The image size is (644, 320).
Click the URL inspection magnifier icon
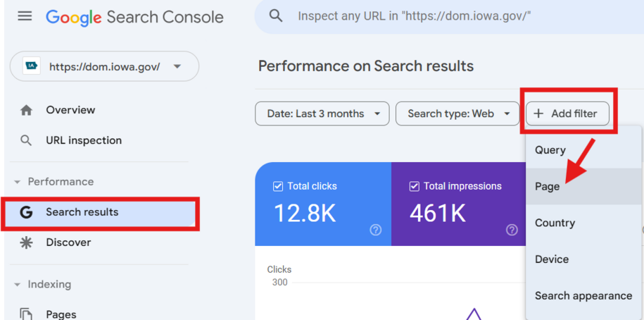[26, 141]
